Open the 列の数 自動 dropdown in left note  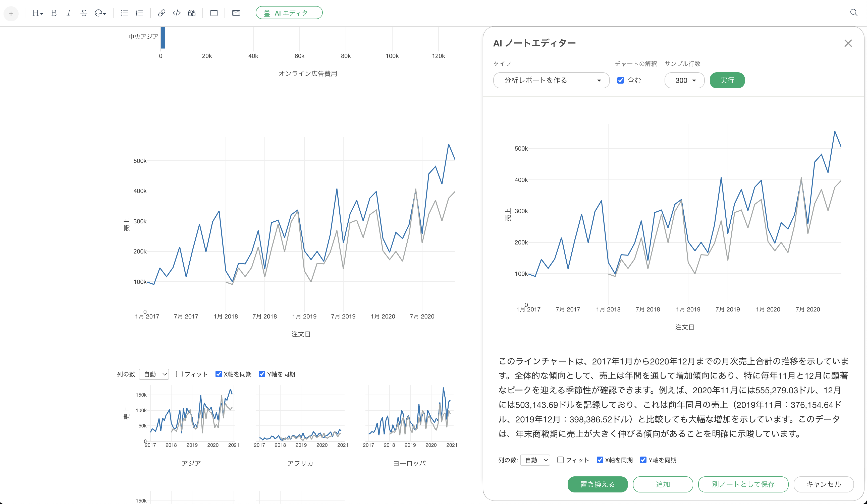click(154, 374)
